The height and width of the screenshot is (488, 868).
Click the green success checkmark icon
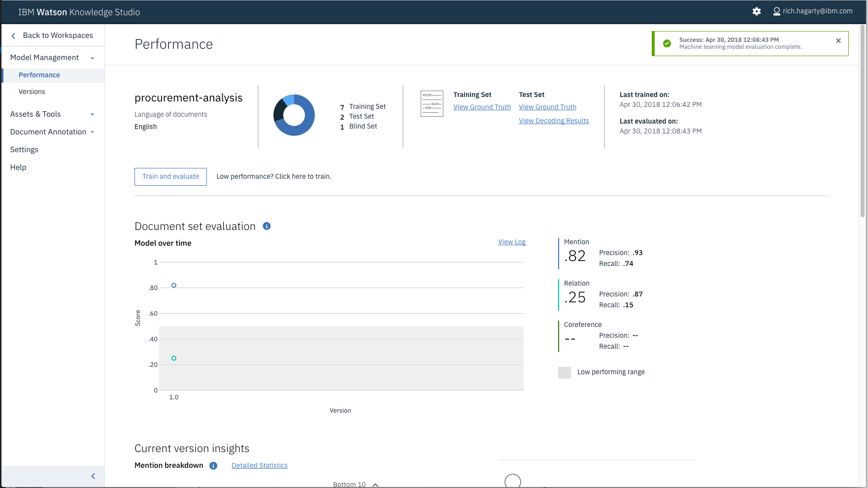tap(667, 43)
